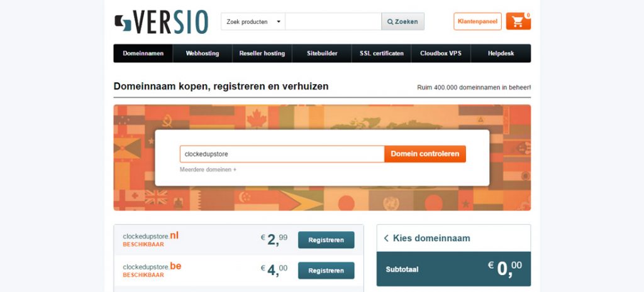The image size is (644, 292).
Task: Click the domain name input with clockedupstore
Action: 281,154
